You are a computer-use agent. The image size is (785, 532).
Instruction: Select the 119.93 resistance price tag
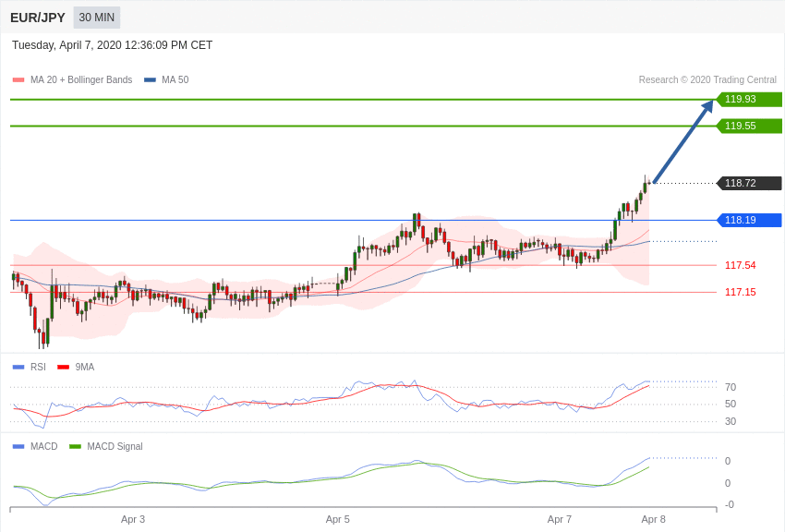click(x=749, y=99)
